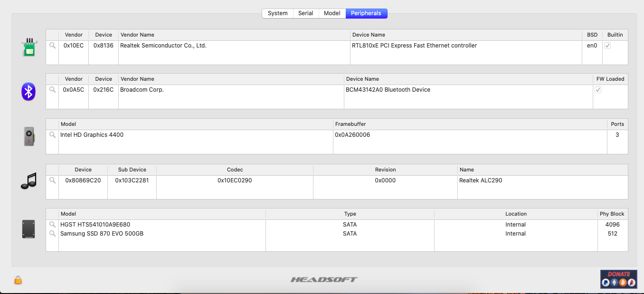Select device ID 0x8136 cell
This screenshot has width=644, height=294.
pos(104,46)
